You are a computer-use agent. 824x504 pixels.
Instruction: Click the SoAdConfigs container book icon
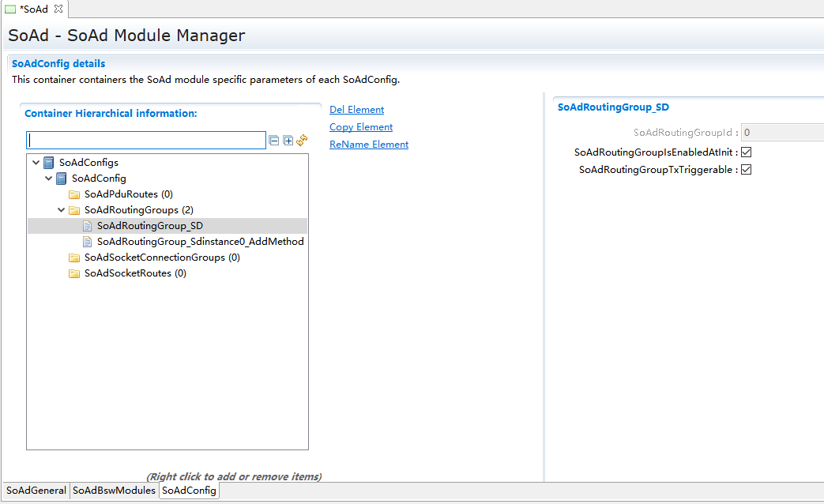[x=49, y=163]
